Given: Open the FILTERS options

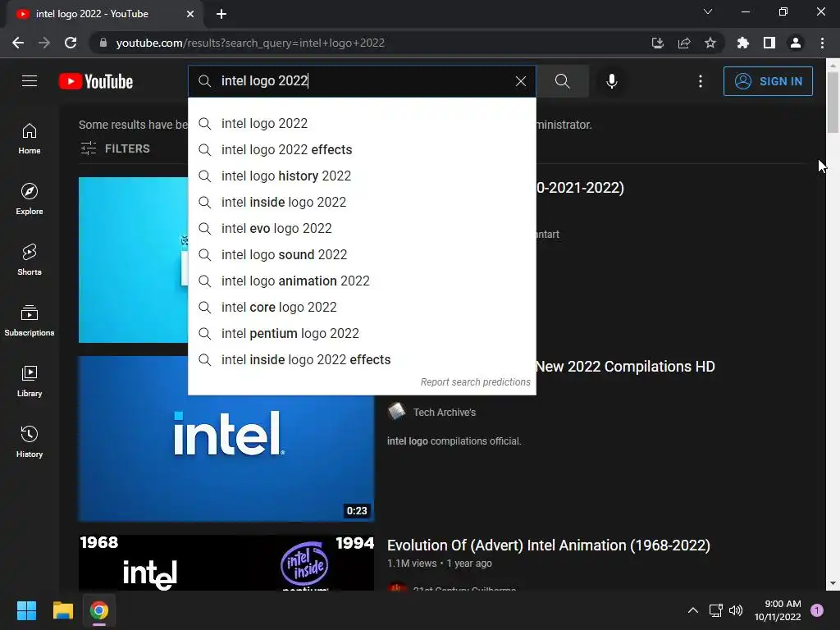Looking at the screenshot, I should 115,148.
